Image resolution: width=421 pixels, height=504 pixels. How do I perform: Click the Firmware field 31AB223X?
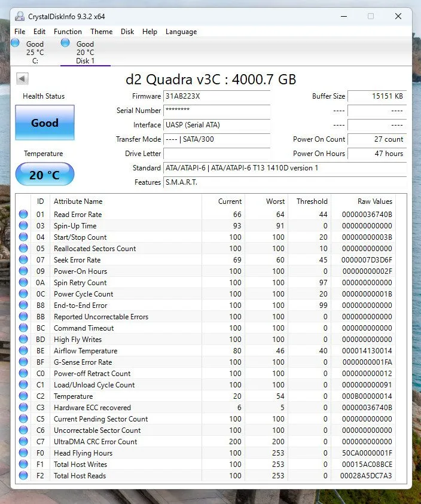coord(216,96)
